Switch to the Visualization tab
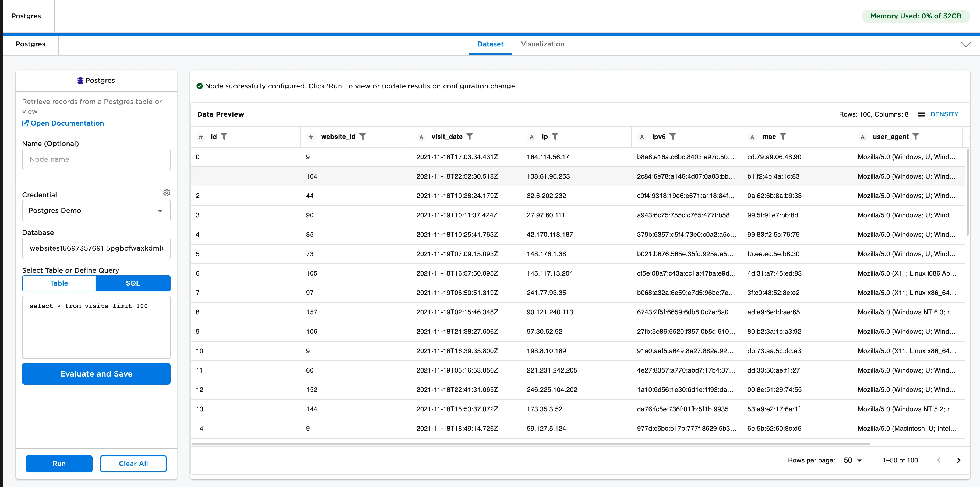The image size is (980, 487). pos(543,44)
